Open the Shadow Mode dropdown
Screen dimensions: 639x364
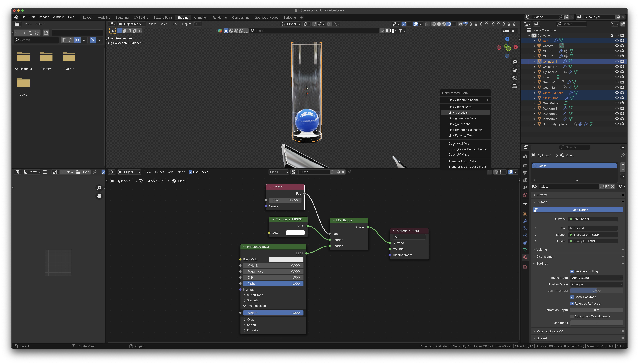click(597, 284)
